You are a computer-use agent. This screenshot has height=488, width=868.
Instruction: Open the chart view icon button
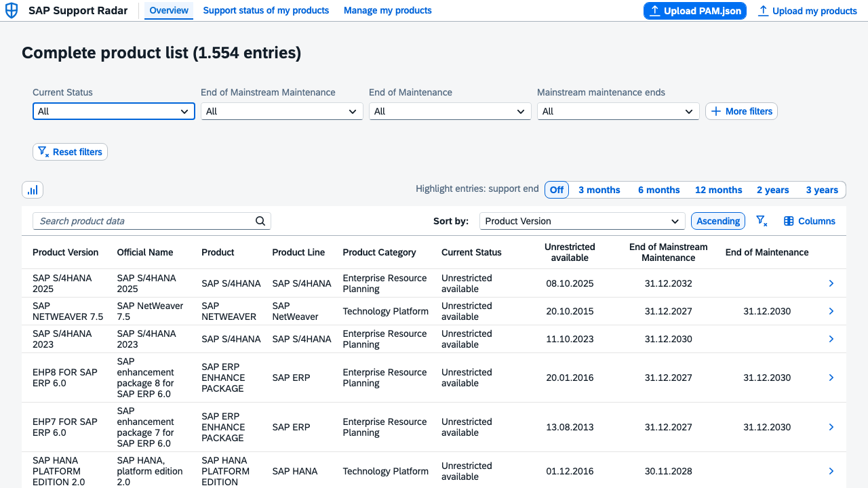[x=33, y=190]
